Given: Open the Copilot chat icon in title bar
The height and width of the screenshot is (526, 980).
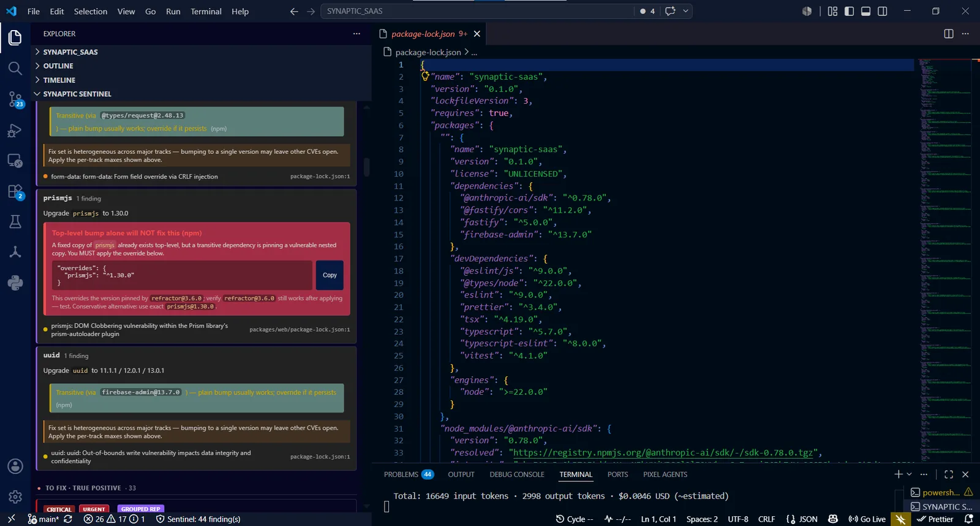Looking at the screenshot, I should [x=670, y=11].
